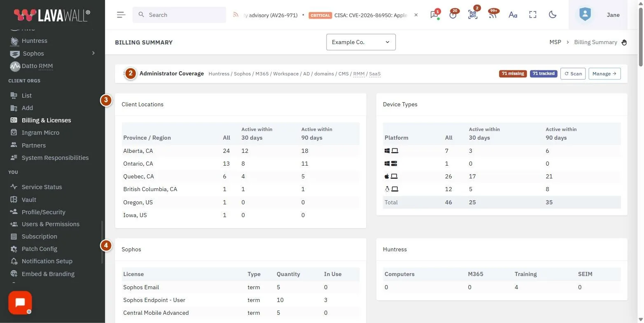Click the Windows laptop platform icon

(x=391, y=151)
